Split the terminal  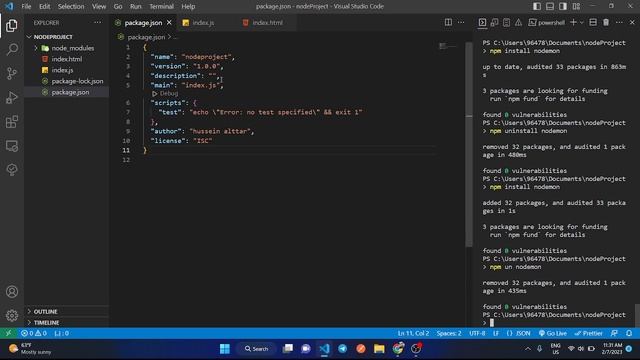click(x=593, y=22)
